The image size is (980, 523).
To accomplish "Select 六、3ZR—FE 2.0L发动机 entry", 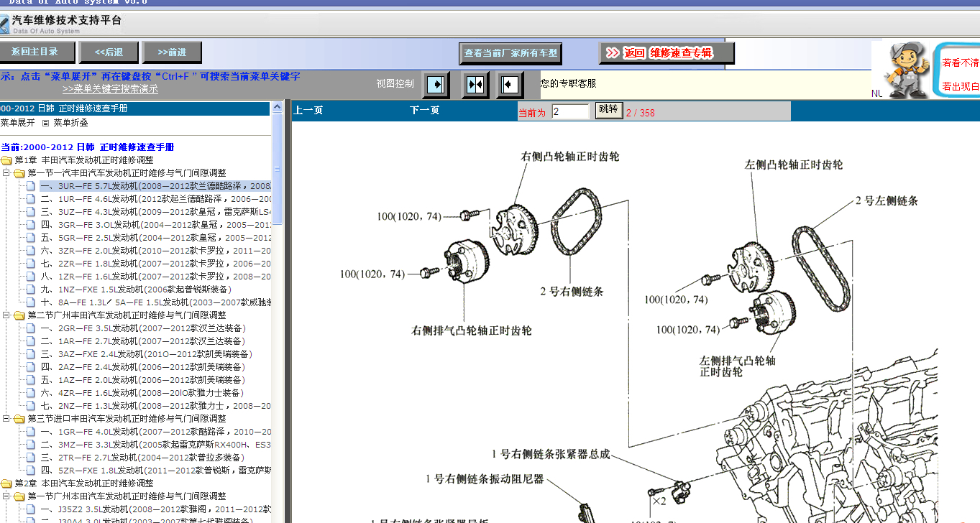I will pyautogui.click(x=155, y=251).
